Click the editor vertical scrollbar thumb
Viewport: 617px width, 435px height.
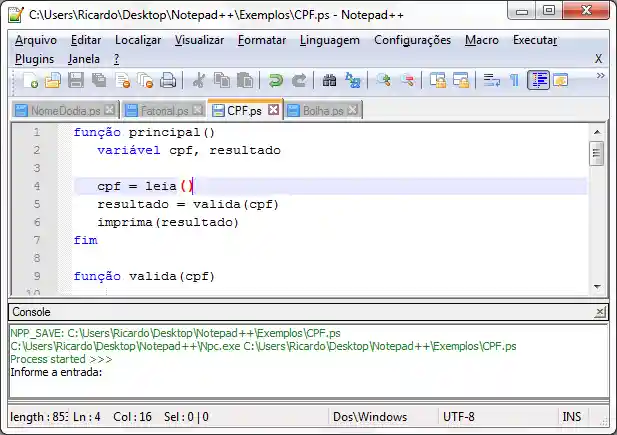click(x=596, y=152)
